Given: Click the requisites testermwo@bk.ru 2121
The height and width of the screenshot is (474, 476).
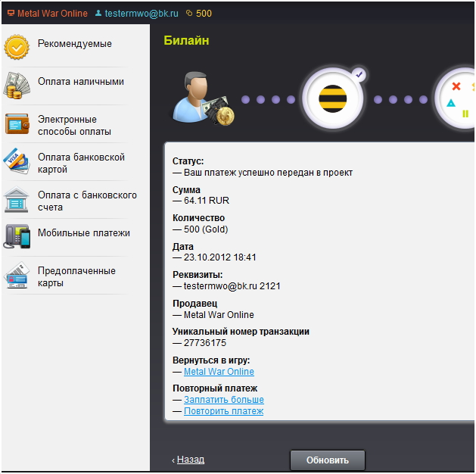Looking at the screenshot, I should [232, 286].
